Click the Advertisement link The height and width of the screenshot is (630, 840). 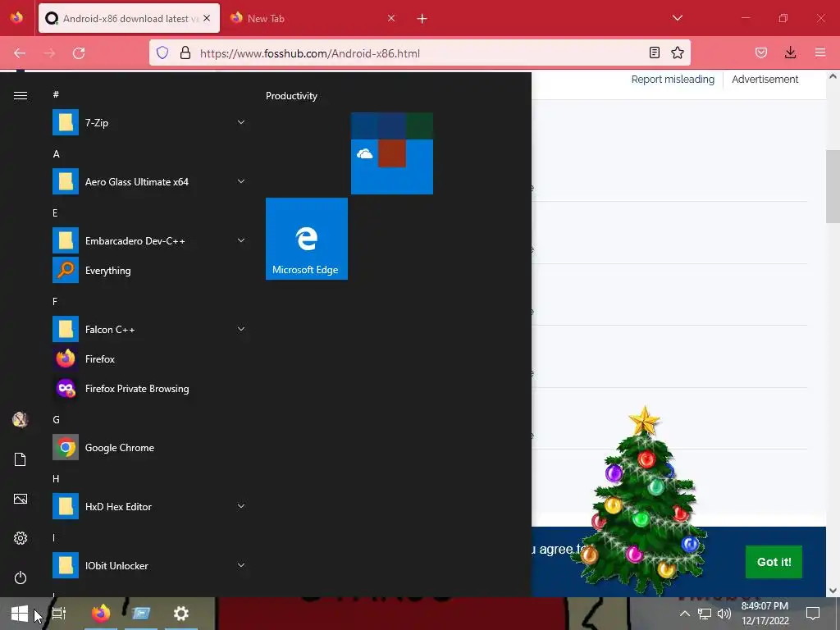(x=765, y=80)
